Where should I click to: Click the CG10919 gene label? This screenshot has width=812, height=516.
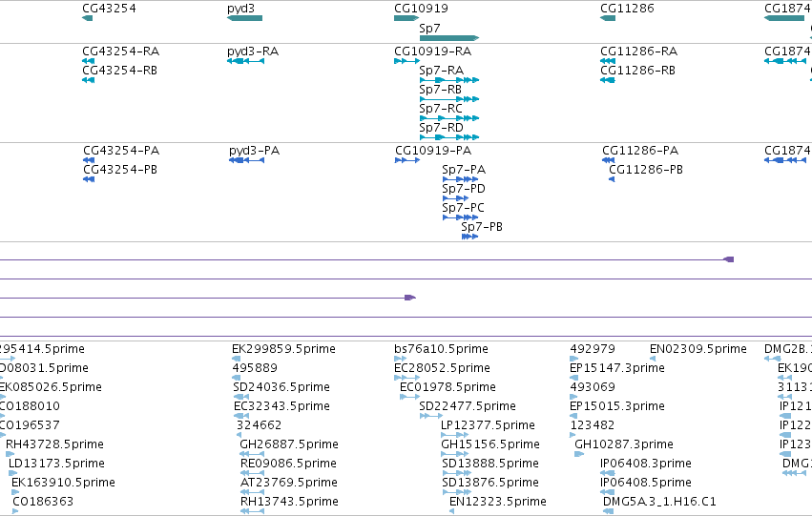click(421, 9)
